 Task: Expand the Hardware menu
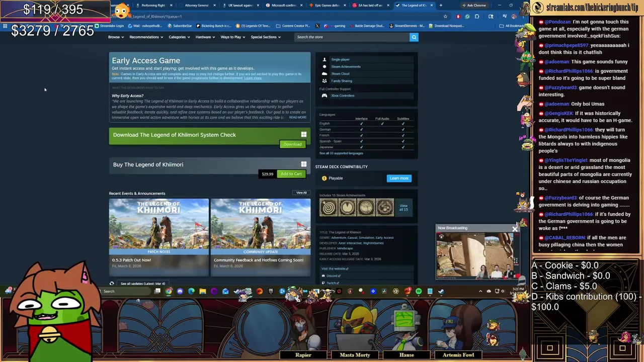205,37
